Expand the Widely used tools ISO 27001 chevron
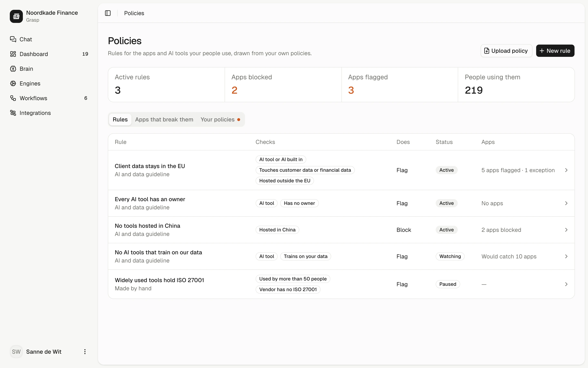The height and width of the screenshot is (368, 588). click(x=566, y=284)
